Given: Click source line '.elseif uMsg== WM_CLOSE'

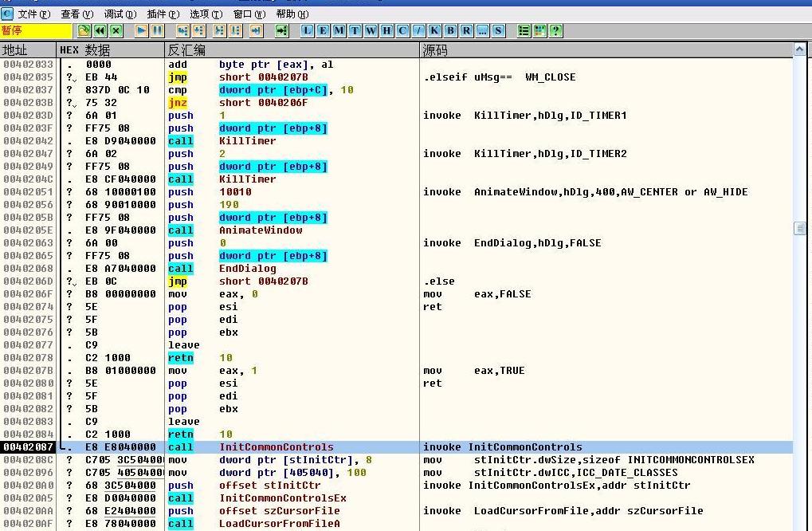Looking at the screenshot, I should click(x=499, y=77).
